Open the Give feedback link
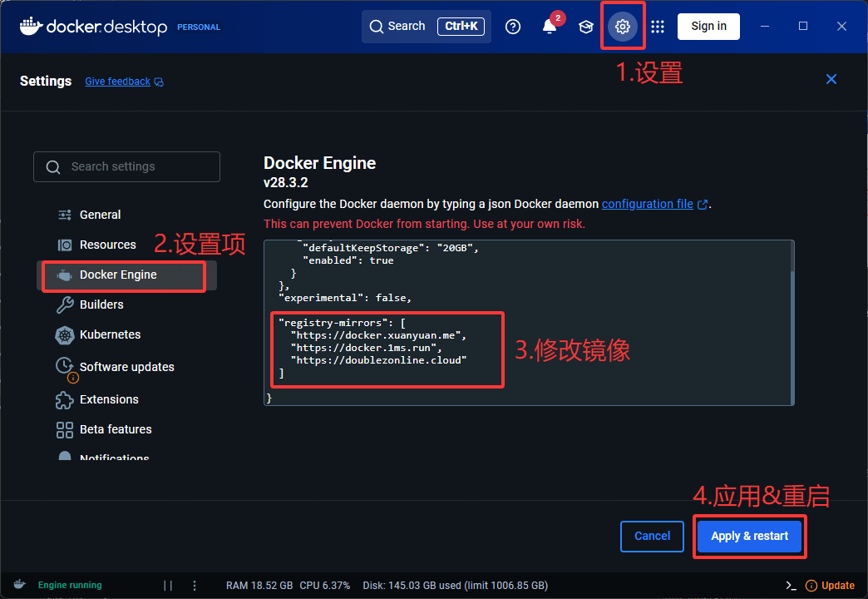This screenshot has width=868, height=599. click(x=117, y=82)
